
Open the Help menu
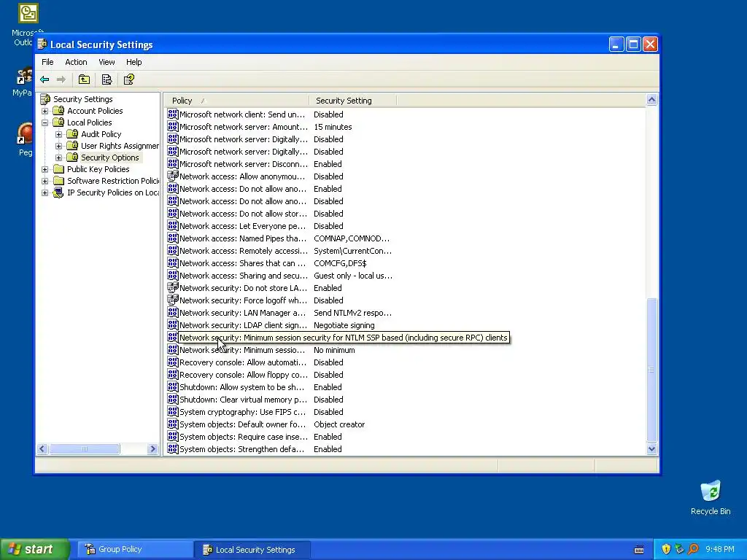(x=134, y=62)
